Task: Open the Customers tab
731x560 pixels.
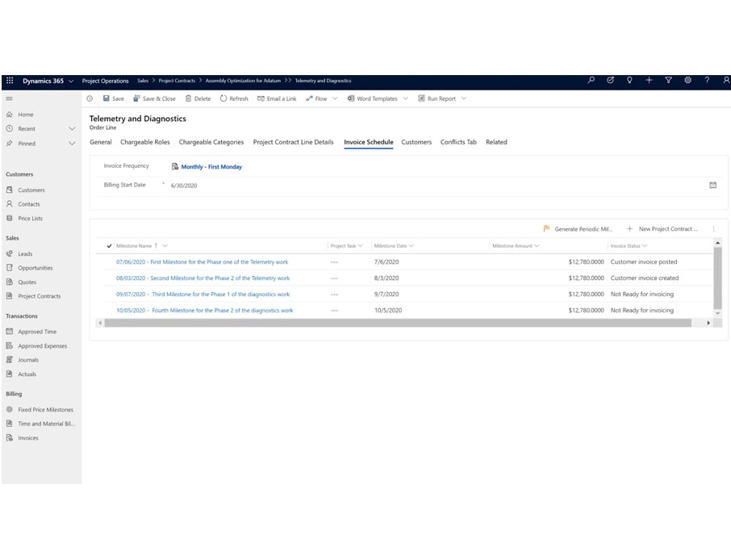Action: 416,142
